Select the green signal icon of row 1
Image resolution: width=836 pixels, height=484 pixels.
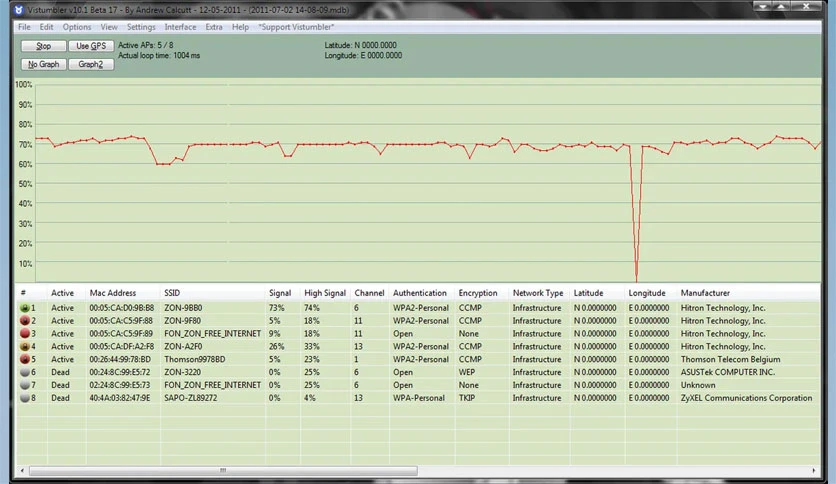(x=25, y=308)
